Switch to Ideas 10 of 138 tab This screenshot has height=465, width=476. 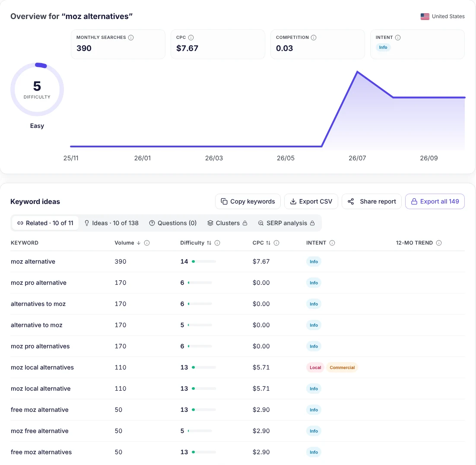pos(111,223)
